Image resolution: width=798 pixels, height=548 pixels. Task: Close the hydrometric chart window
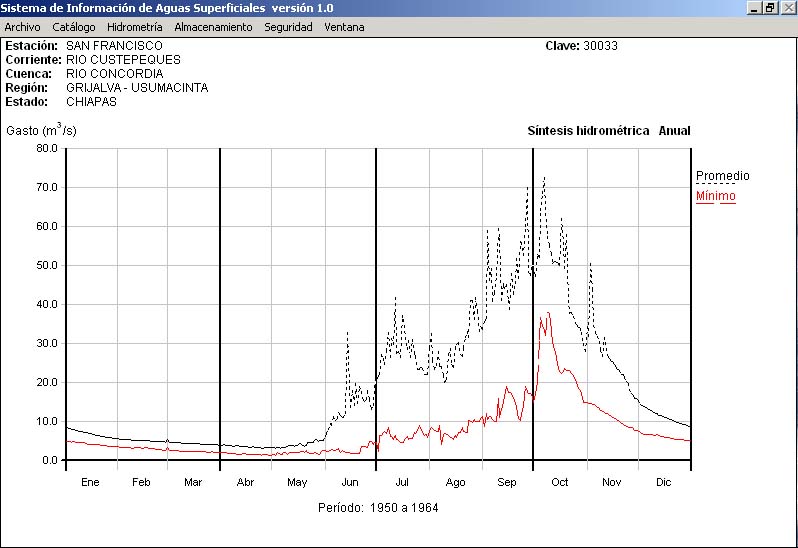(787, 8)
